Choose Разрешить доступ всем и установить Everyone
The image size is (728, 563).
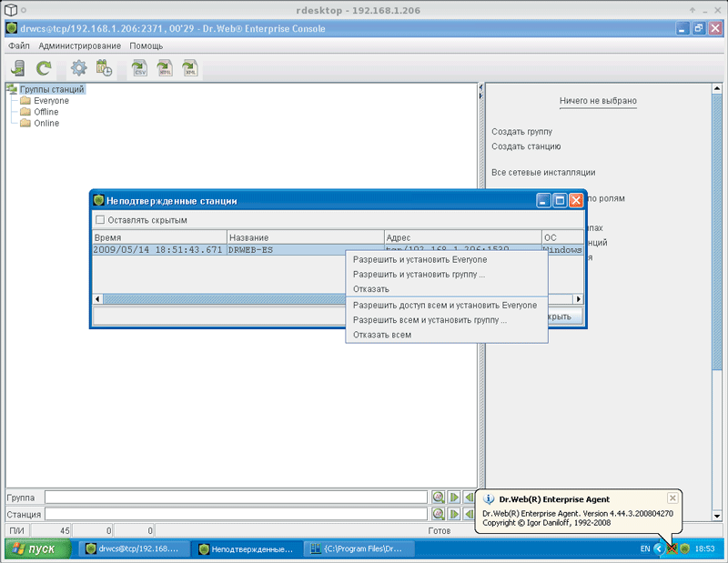pos(447,306)
